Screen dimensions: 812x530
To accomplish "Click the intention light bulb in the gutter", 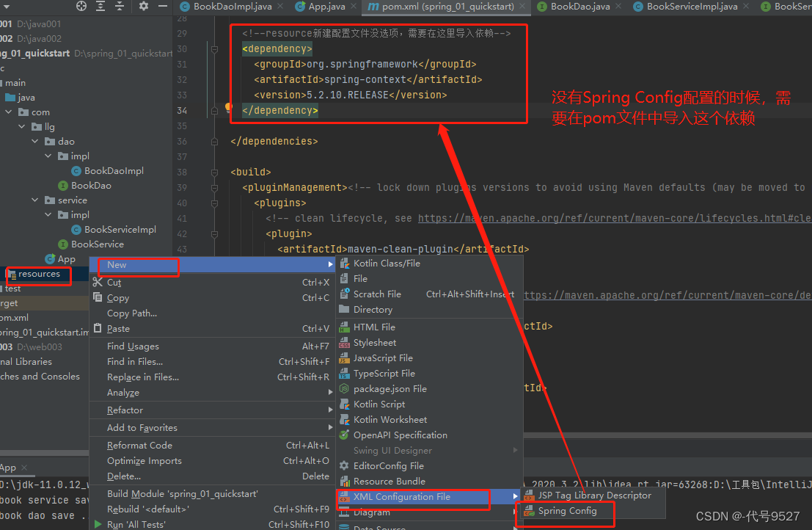I will (228, 108).
